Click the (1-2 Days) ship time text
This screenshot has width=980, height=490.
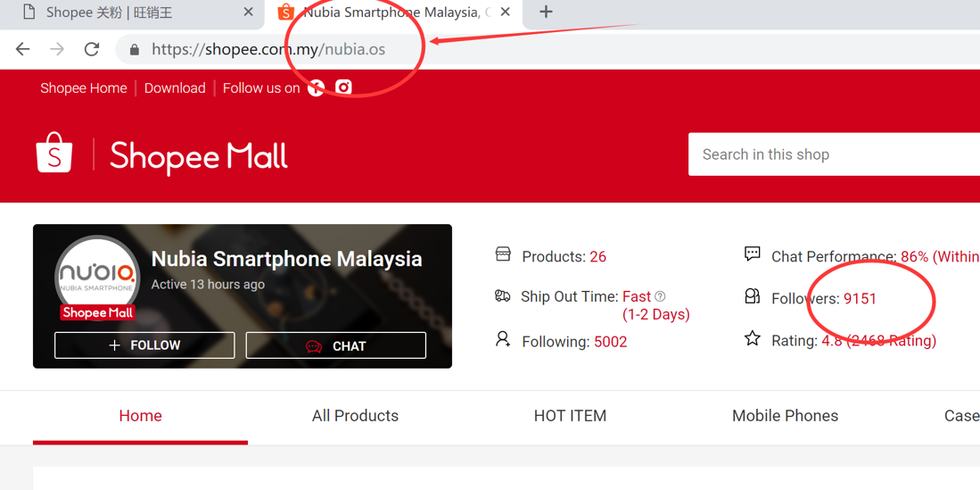coord(656,314)
